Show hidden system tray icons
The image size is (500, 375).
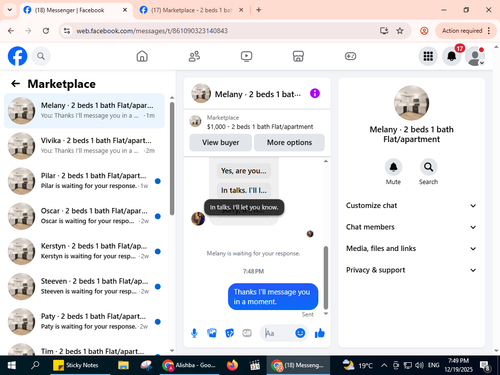coord(384,365)
